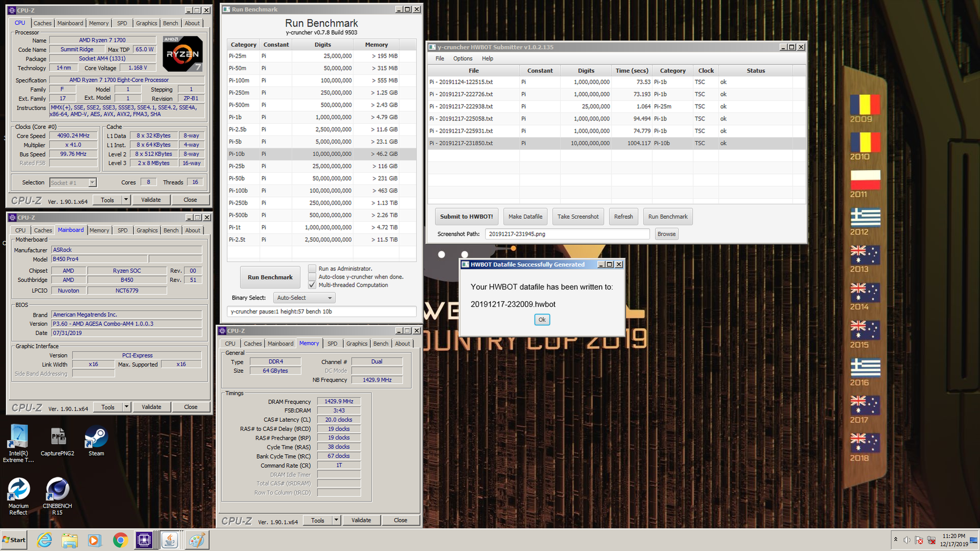The width and height of the screenshot is (980, 551).
Task: Switch to the Java app taskbar icon
Action: coord(170,540)
